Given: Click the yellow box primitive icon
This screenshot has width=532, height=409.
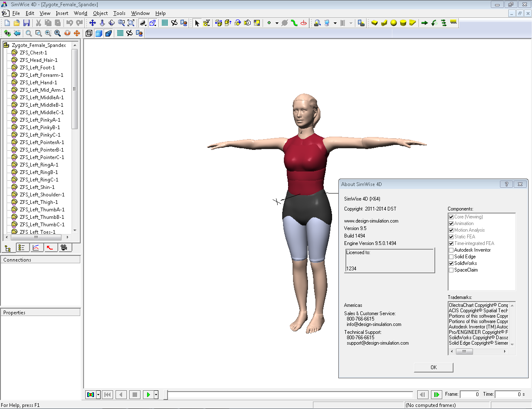Looking at the screenshot, I should [374, 23].
